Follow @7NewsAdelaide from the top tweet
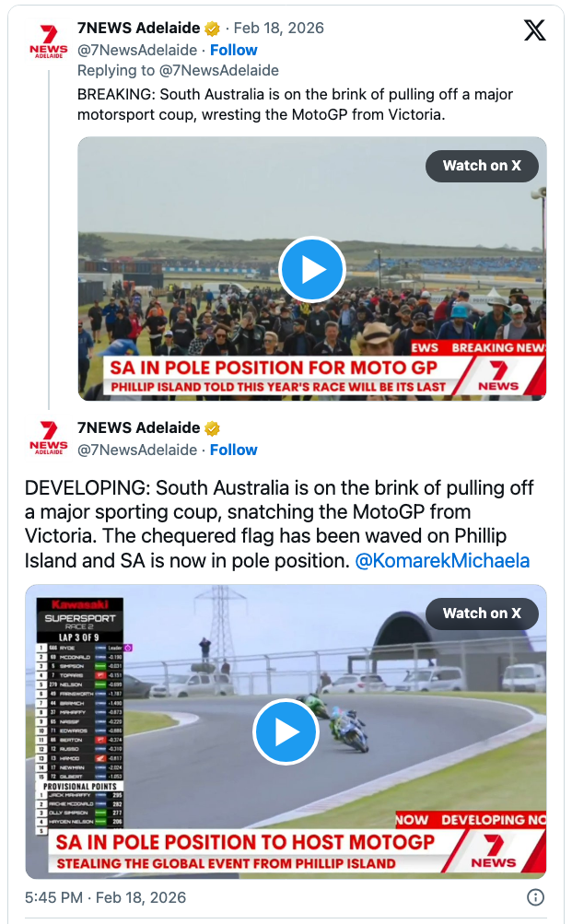The image size is (572, 924). click(233, 50)
